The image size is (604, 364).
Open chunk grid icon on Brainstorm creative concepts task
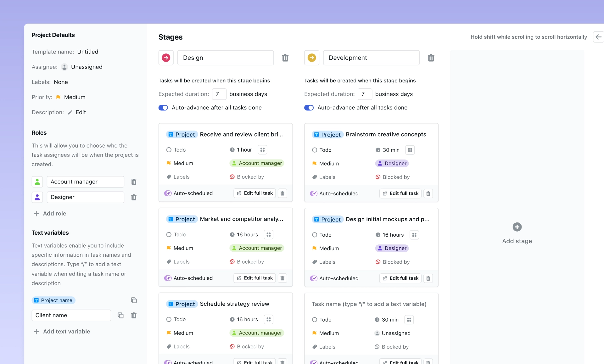coord(410,150)
